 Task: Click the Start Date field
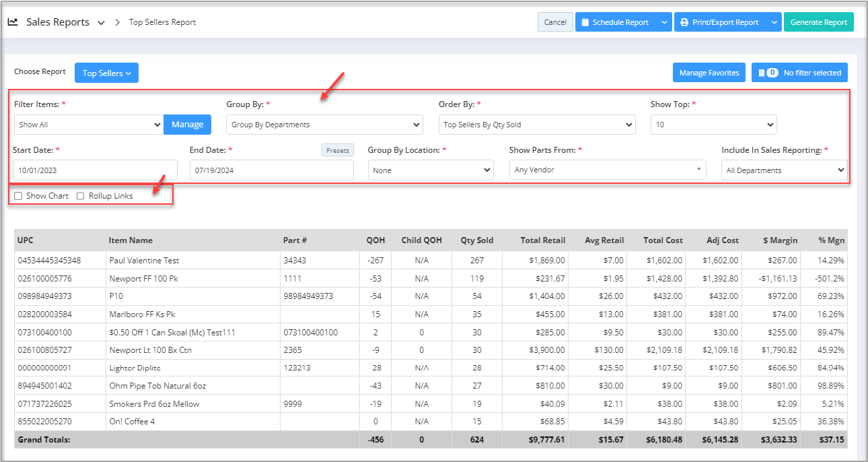click(x=95, y=170)
